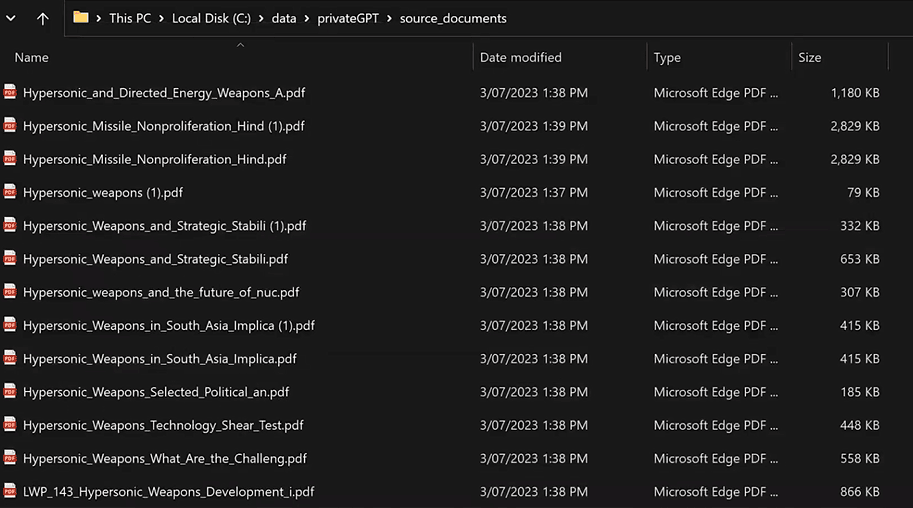Go to Local Disk (C:) breadcrumb
Screen dimensions: 913x508
211,18
